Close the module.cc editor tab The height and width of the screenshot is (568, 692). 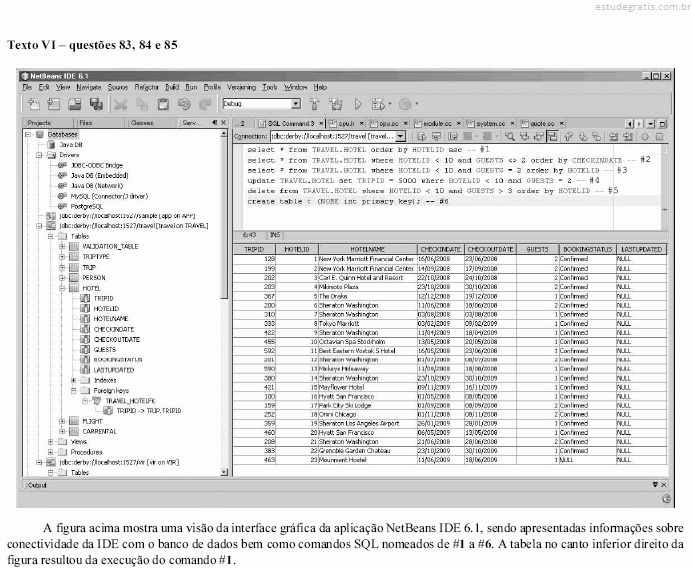pyautogui.click(x=459, y=124)
